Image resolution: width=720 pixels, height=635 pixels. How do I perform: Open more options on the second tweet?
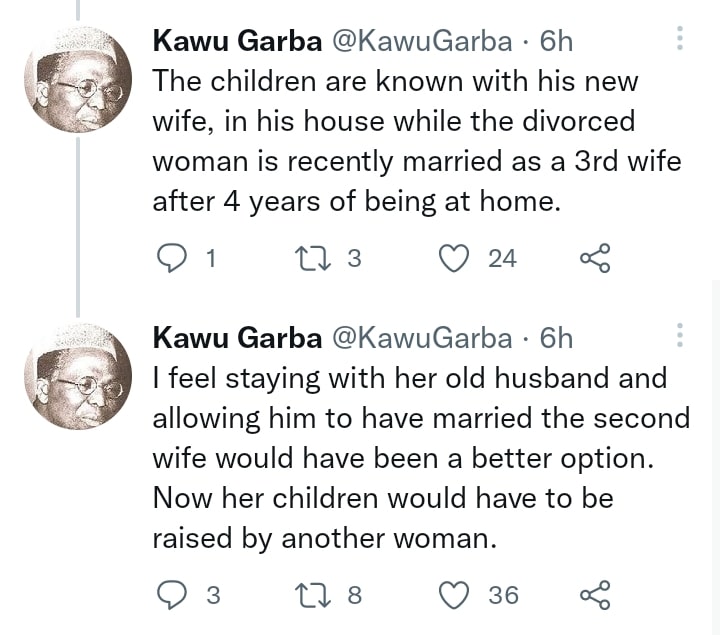pos(680,335)
